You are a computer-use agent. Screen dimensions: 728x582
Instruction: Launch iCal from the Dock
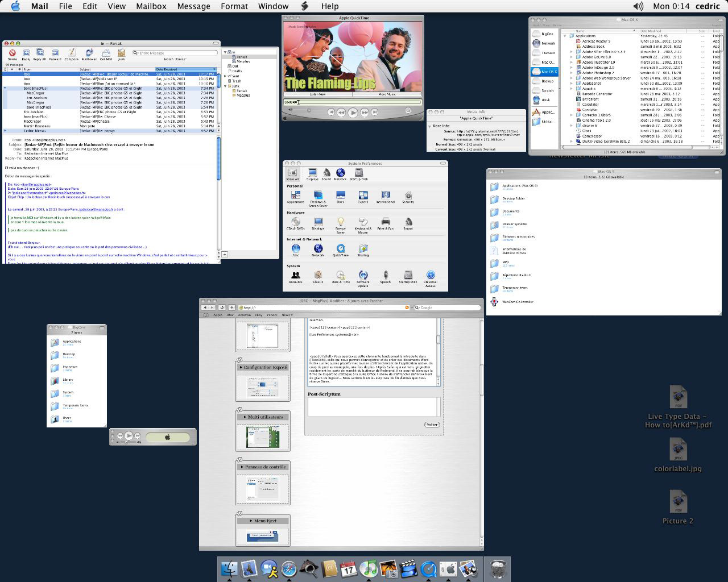click(349, 569)
